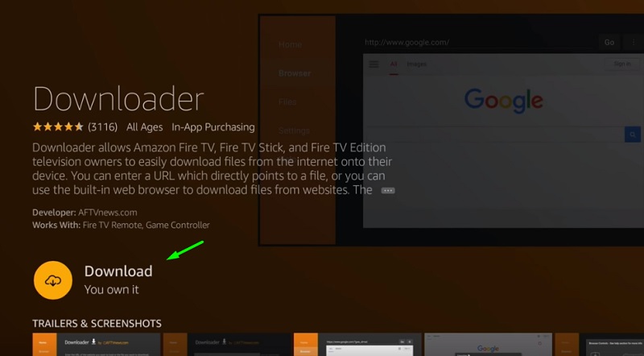Select the Images tab on Google page
The width and height of the screenshot is (644, 356).
pos(416,64)
